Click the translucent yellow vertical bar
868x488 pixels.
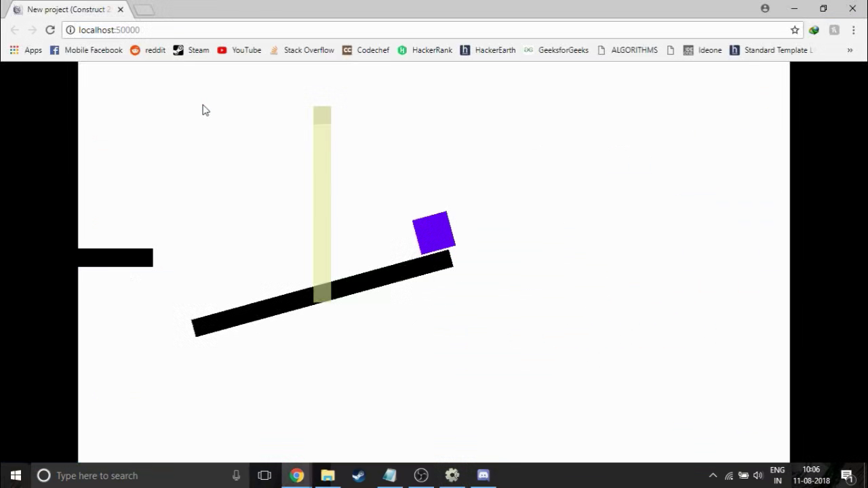[322, 204]
